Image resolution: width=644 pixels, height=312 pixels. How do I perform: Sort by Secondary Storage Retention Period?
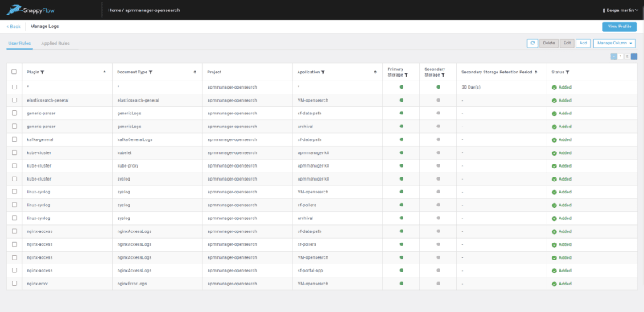coord(535,72)
